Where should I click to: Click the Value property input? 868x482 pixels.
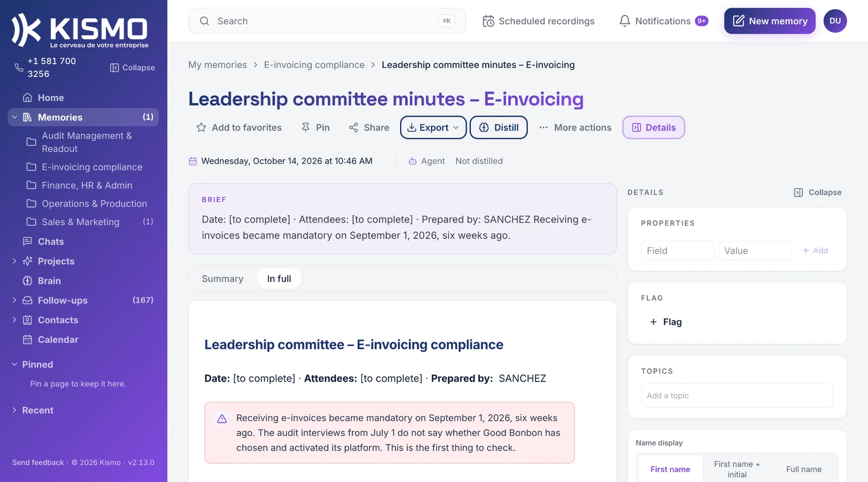tap(755, 250)
